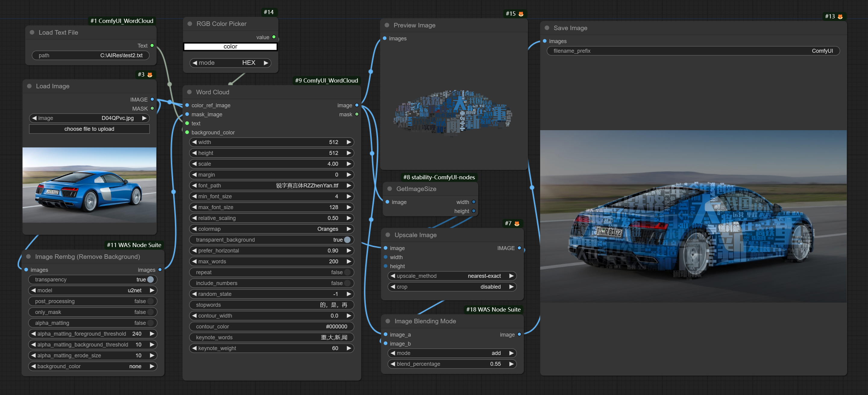Click the background_color input socket
The width and height of the screenshot is (868, 395).
pos(187,132)
